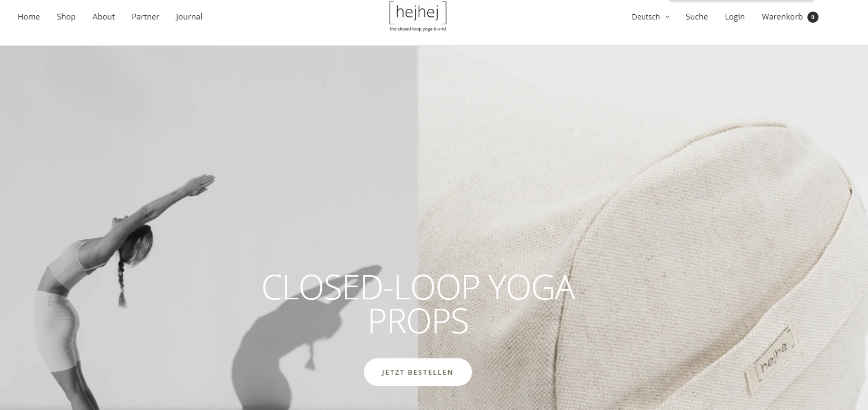Screen dimensions: 868x410
Task: Open the Shop menu
Action: pyautogui.click(x=66, y=17)
